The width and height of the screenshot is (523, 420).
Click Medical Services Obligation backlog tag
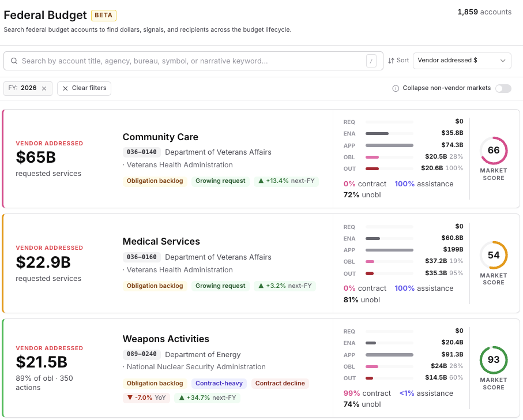coord(155,286)
